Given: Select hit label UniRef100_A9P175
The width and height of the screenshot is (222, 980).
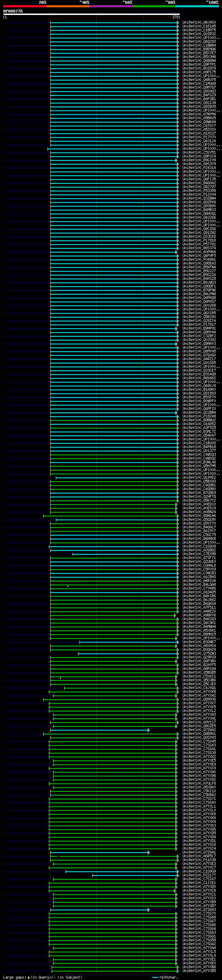Looking at the screenshot, I should pyautogui.click(x=199, y=72).
